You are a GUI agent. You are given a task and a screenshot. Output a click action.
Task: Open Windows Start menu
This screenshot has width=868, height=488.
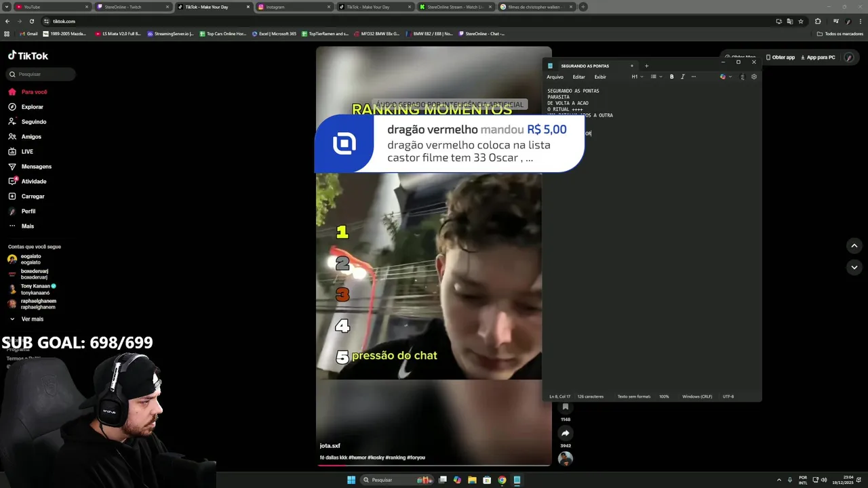pyautogui.click(x=351, y=480)
